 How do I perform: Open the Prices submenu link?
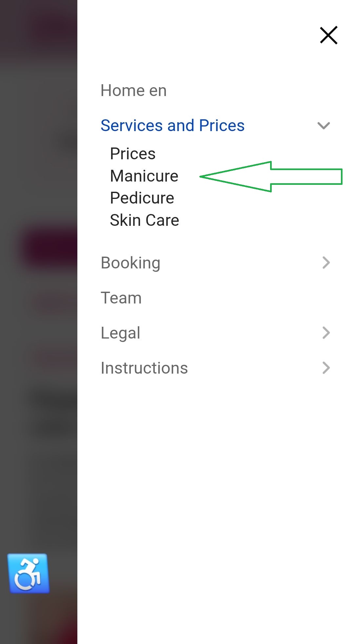pyautogui.click(x=133, y=154)
